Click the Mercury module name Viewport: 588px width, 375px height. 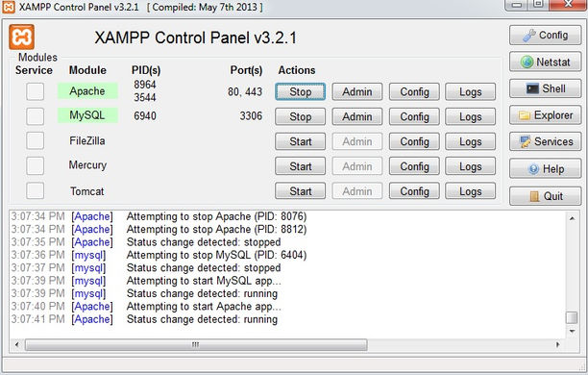coord(87,165)
